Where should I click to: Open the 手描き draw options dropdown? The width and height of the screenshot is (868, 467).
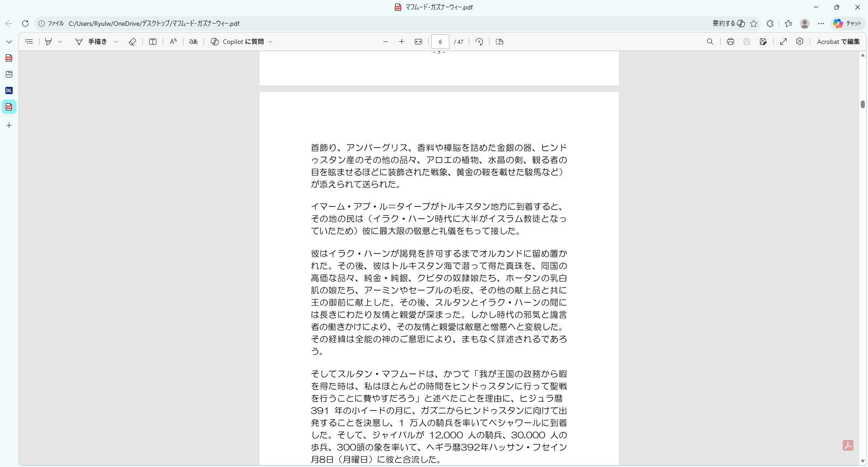point(116,42)
